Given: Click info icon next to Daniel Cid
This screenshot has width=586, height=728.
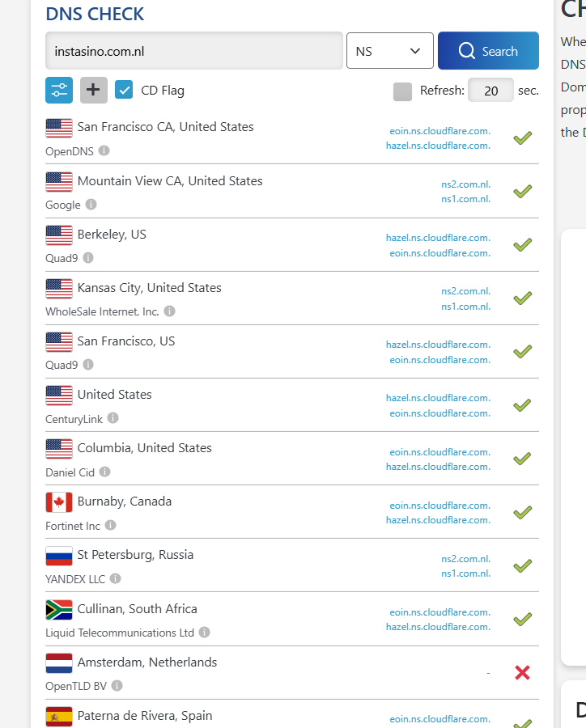Looking at the screenshot, I should pos(105,472).
